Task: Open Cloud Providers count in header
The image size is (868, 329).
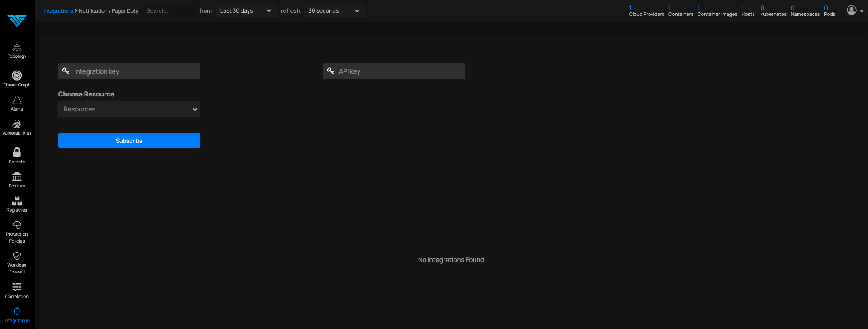Action: [646, 11]
